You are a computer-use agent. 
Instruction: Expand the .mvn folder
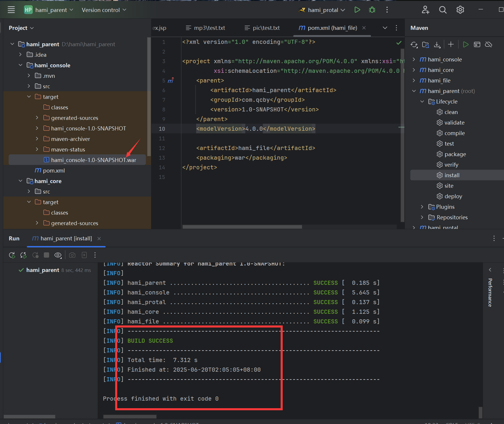coord(29,76)
